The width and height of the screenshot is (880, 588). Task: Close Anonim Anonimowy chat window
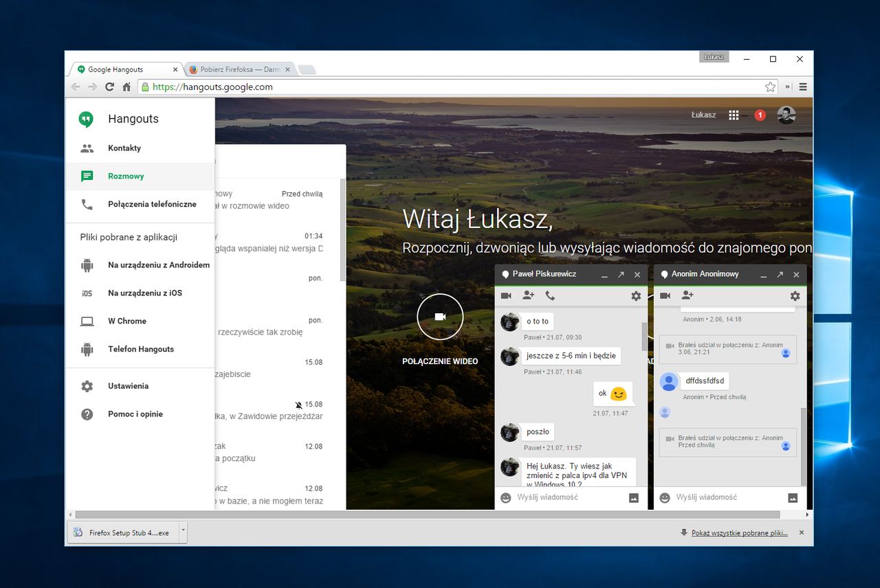click(x=796, y=275)
